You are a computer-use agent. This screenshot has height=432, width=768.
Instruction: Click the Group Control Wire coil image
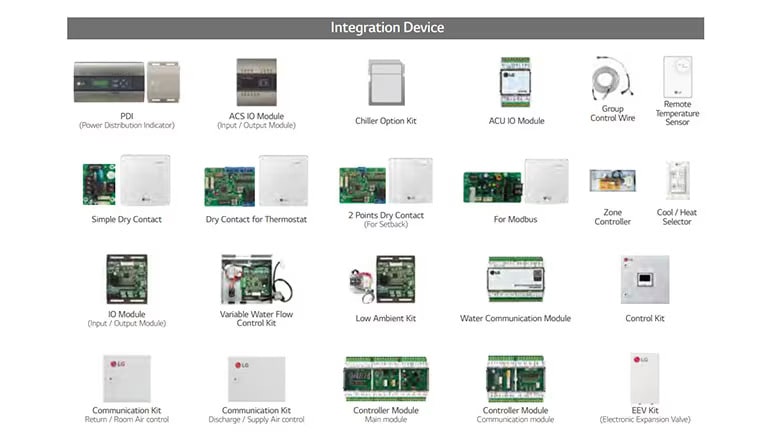[612, 77]
